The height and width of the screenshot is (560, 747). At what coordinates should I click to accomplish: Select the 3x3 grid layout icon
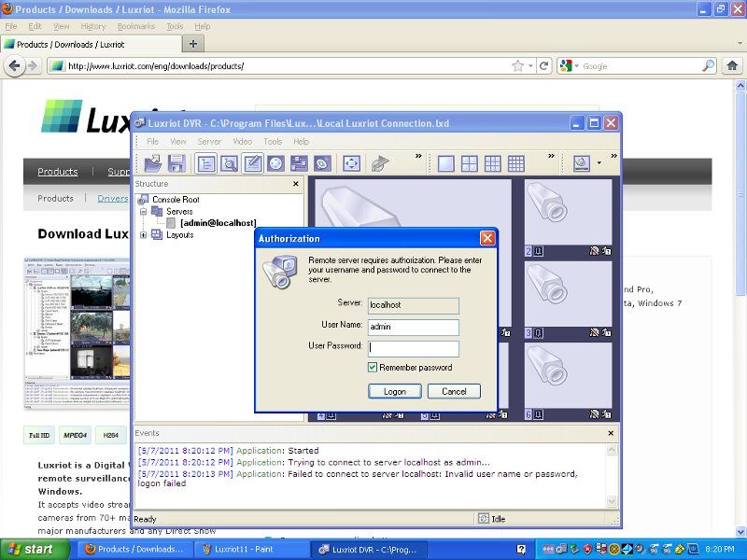(x=493, y=163)
